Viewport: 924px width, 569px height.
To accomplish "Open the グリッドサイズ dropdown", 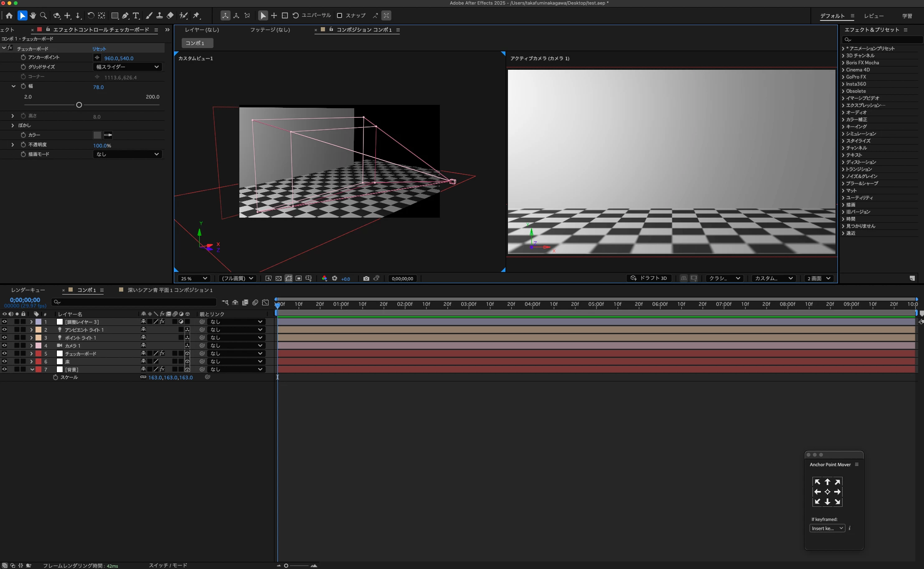I will click(127, 67).
